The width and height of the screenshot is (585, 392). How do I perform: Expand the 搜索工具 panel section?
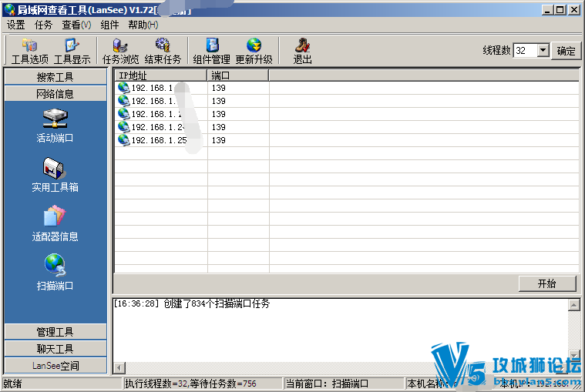pos(55,77)
